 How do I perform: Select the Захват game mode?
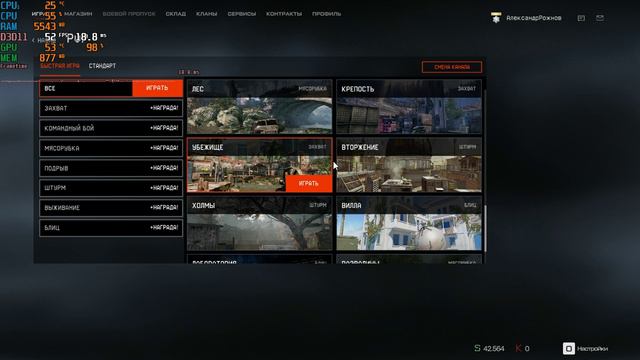(x=111, y=108)
